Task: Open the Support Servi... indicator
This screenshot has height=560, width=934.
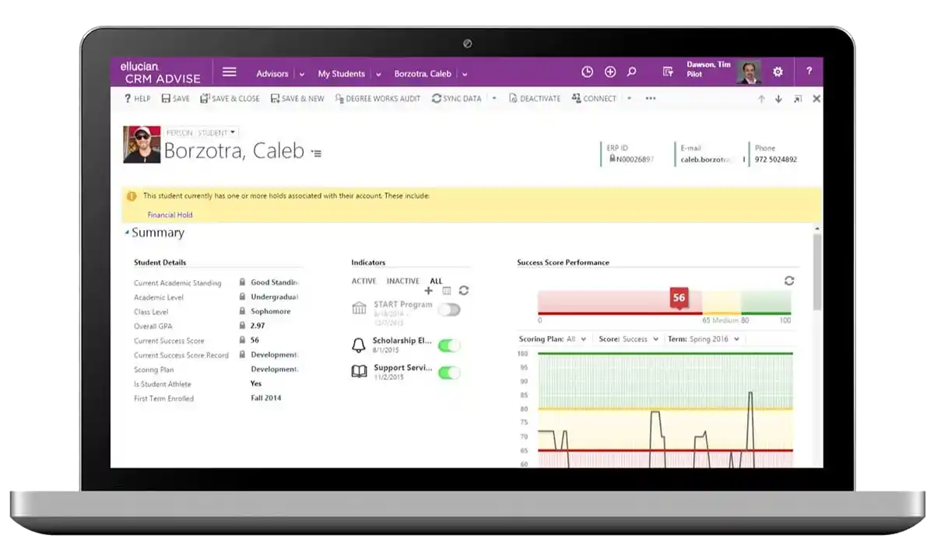Action: coord(403,368)
